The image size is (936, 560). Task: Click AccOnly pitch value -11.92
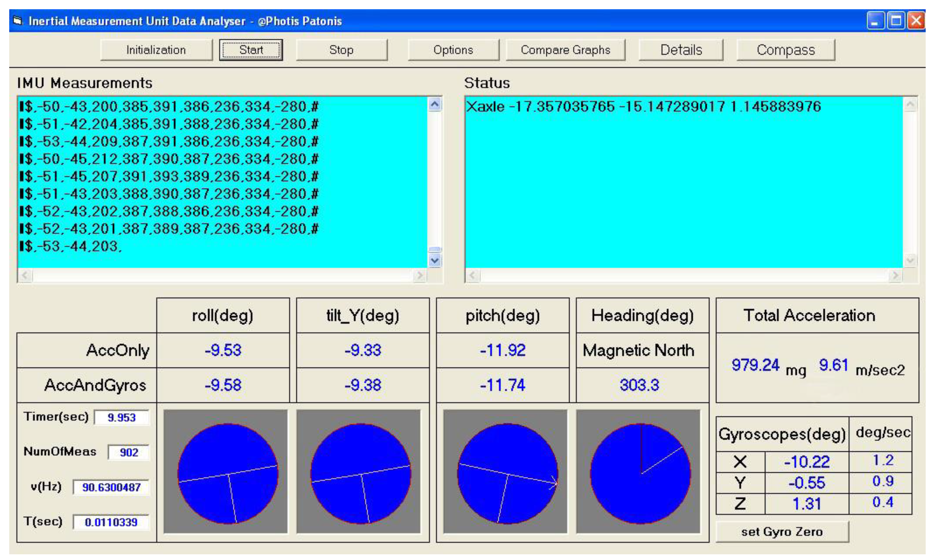[502, 350]
